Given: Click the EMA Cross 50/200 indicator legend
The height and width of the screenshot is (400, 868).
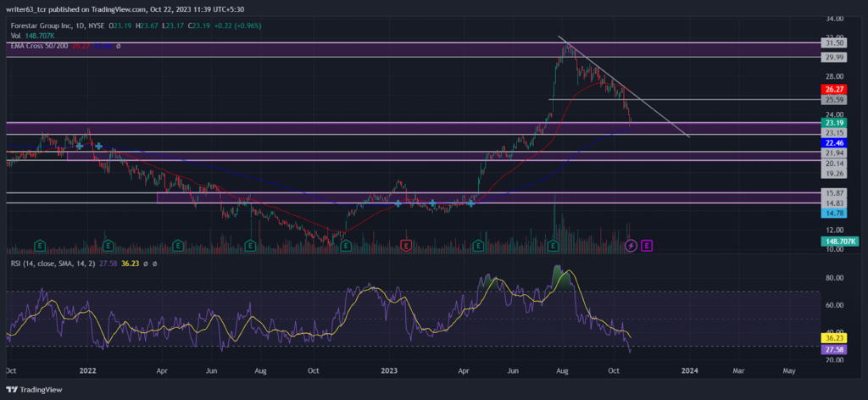Looking at the screenshot, I should tap(39, 46).
